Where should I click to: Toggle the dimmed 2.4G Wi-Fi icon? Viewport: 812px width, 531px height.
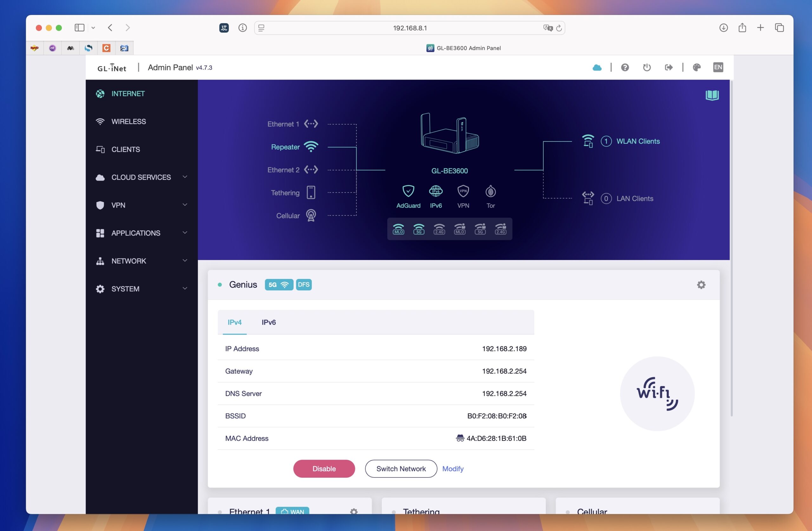[439, 229]
